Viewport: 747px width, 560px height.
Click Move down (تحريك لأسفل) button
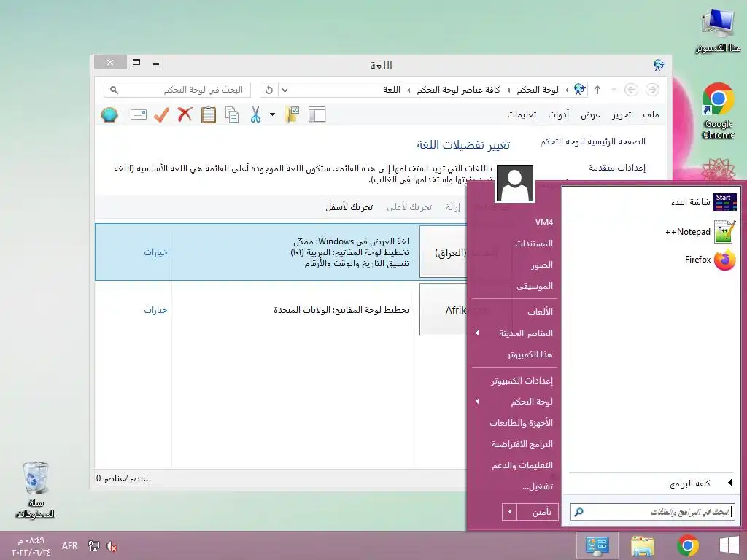tap(349, 207)
